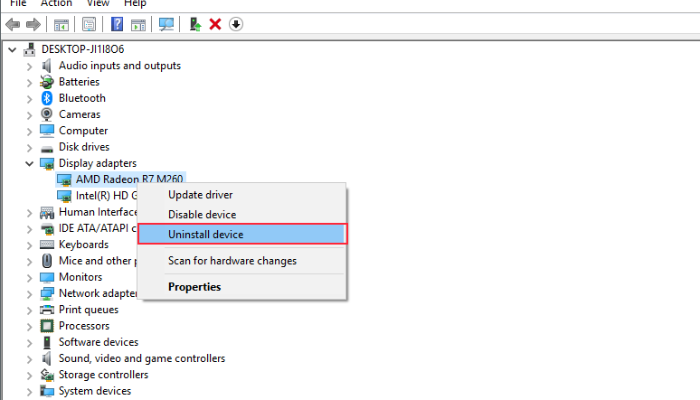Click the Show/Hide Action Pane icon

138,25
